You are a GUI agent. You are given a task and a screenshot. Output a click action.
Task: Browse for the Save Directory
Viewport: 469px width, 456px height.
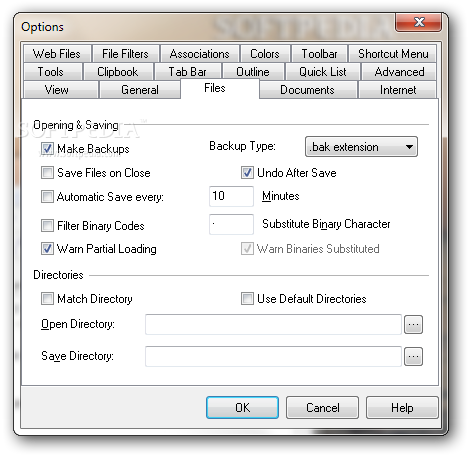[x=413, y=356]
